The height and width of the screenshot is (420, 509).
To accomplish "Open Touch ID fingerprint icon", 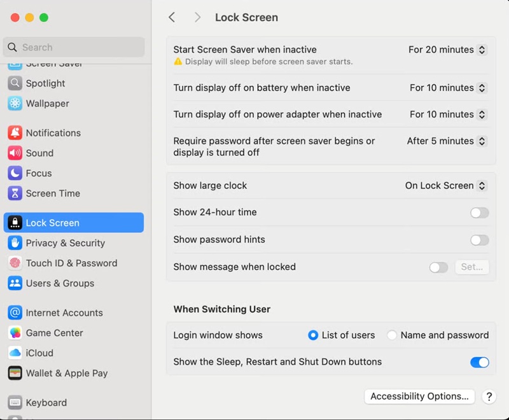I will 15,263.
